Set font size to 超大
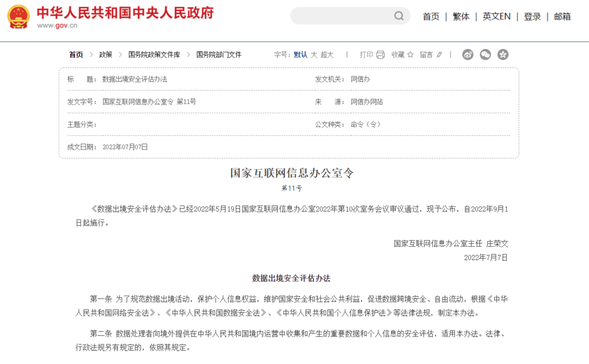The width and height of the screenshot is (589, 364). point(327,55)
